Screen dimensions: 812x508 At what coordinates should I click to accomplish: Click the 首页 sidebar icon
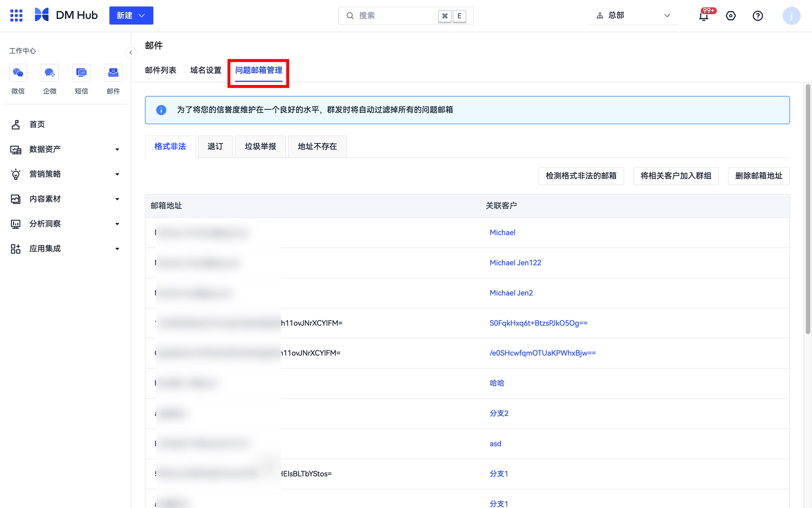point(16,124)
